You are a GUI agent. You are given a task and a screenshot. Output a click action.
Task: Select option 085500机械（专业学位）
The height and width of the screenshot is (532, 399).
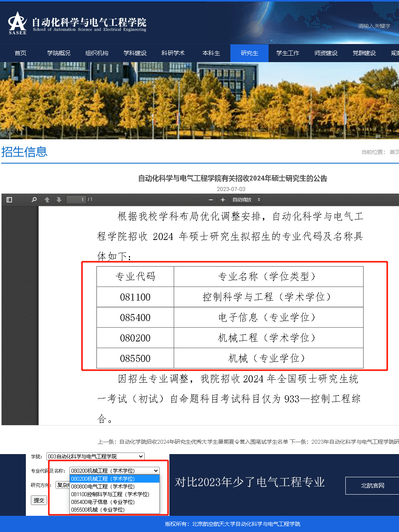click(115, 510)
